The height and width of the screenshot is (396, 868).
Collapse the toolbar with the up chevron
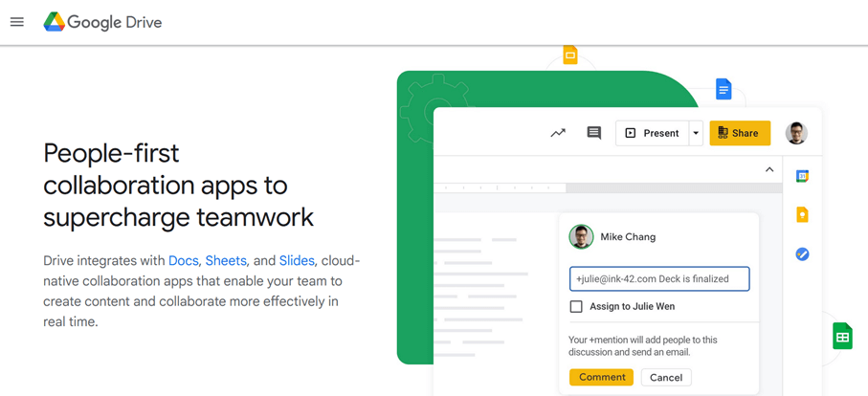pos(769,170)
